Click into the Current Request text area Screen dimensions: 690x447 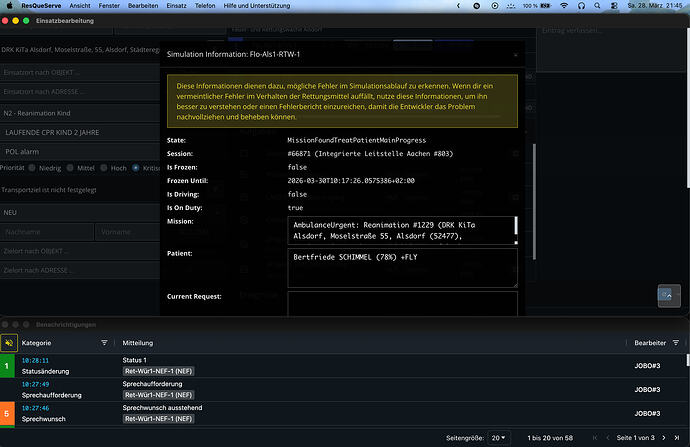click(x=402, y=304)
